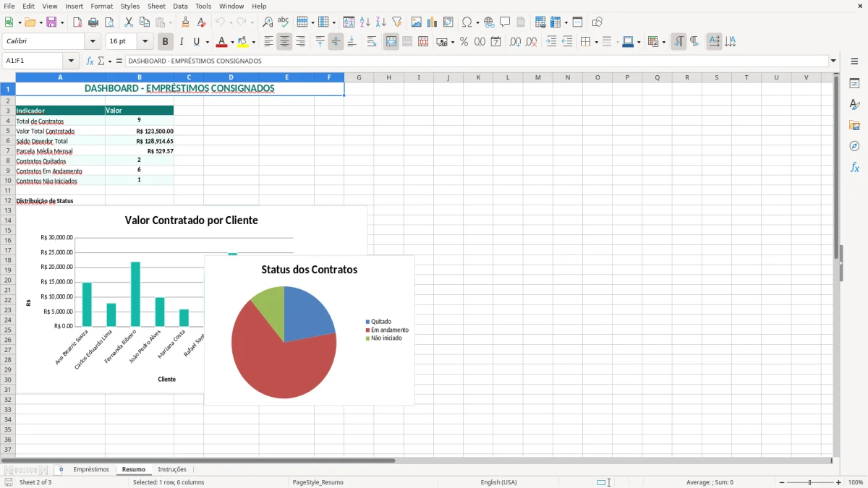Open Background Color dropdown arrow

(x=254, y=42)
